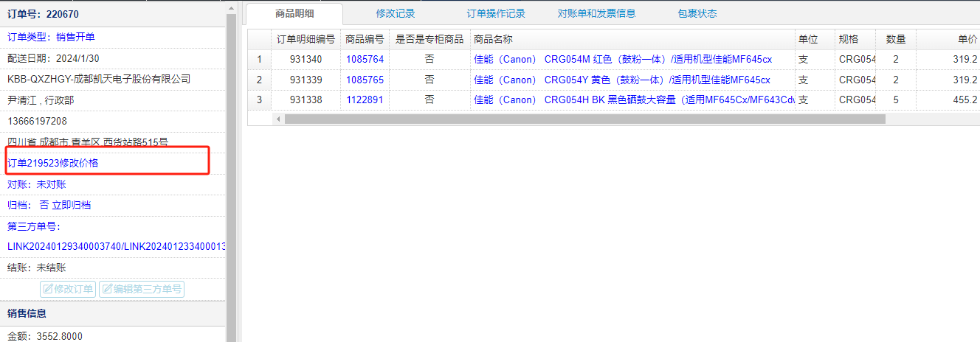The image size is (980, 342).
Task: Select table row number 1
Action: tap(259, 59)
